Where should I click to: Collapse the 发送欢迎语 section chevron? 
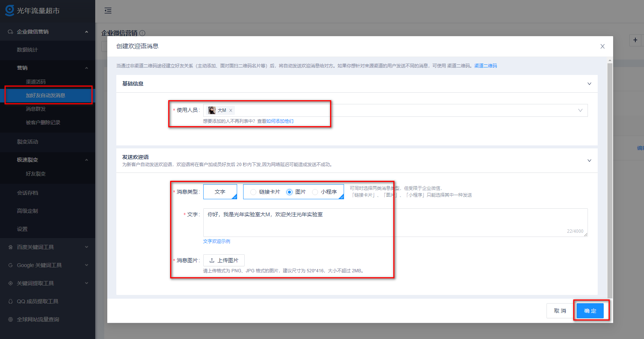click(589, 160)
